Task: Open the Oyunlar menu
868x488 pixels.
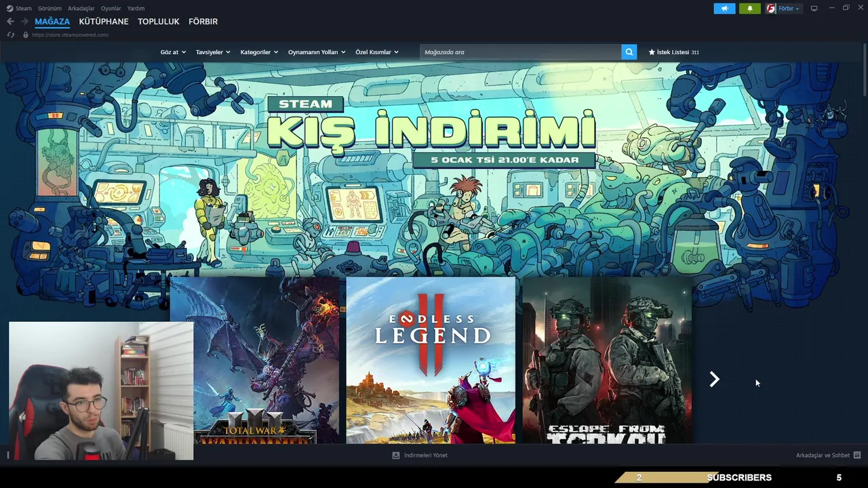Action: tap(111, 8)
